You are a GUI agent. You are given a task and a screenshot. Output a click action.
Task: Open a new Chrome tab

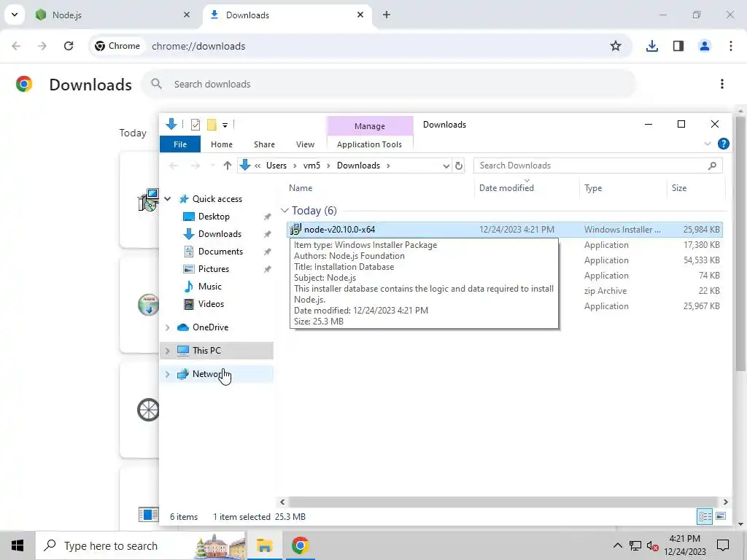(x=387, y=15)
